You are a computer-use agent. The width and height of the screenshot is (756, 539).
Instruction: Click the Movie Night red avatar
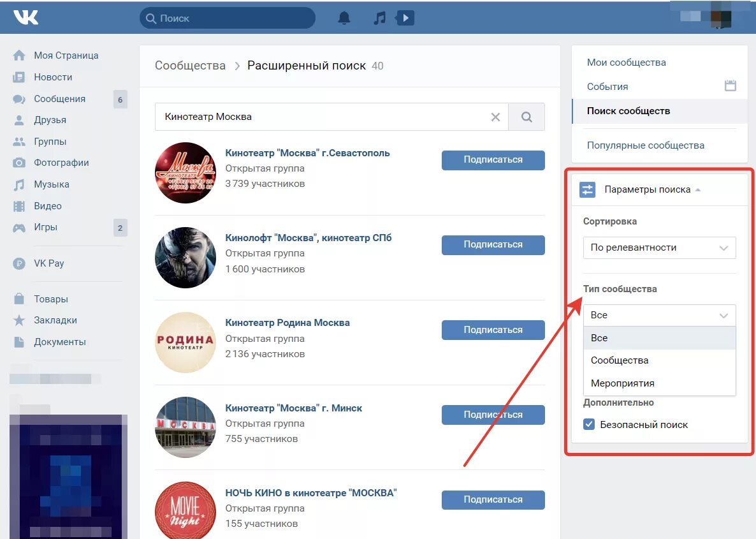click(x=185, y=510)
